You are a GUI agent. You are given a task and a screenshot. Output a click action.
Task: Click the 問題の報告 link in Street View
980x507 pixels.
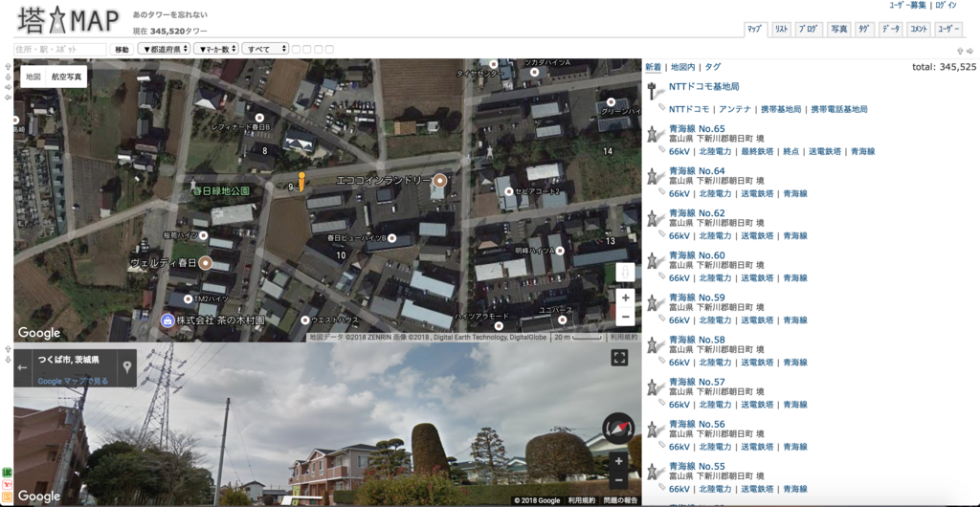(620, 500)
